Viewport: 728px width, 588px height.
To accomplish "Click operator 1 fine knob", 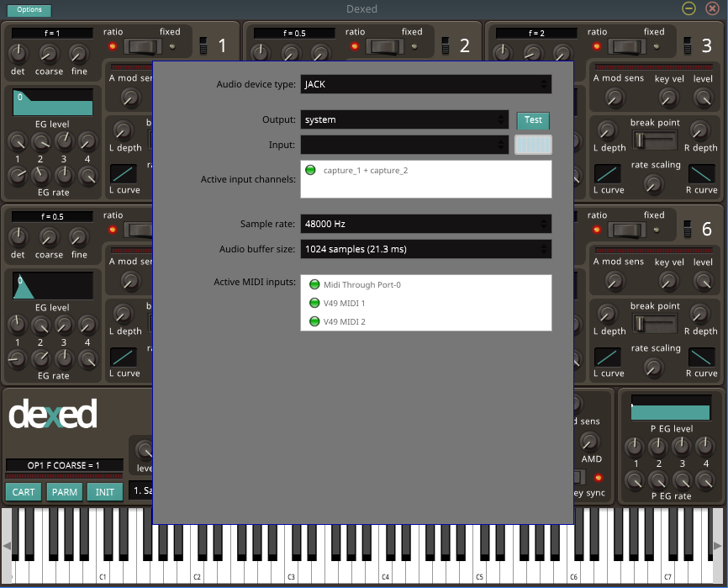I will pyautogui.click(x=79, y=53).
